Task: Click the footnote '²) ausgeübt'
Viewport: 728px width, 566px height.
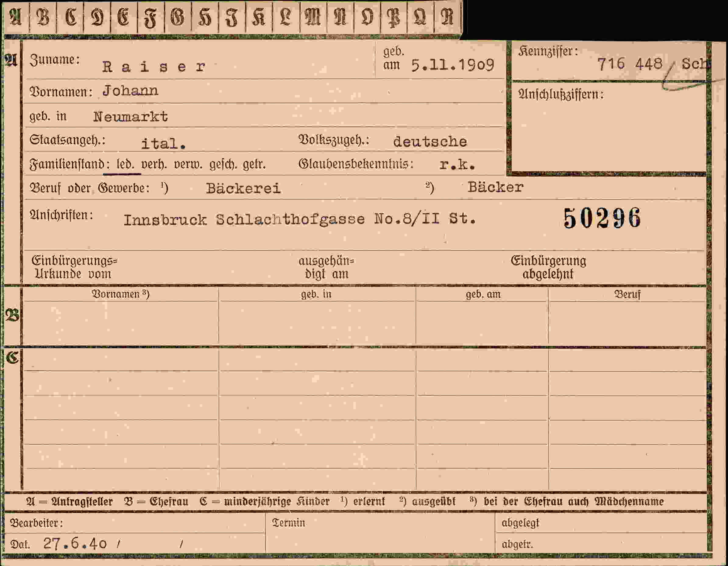Action: [x=427, y=501]
